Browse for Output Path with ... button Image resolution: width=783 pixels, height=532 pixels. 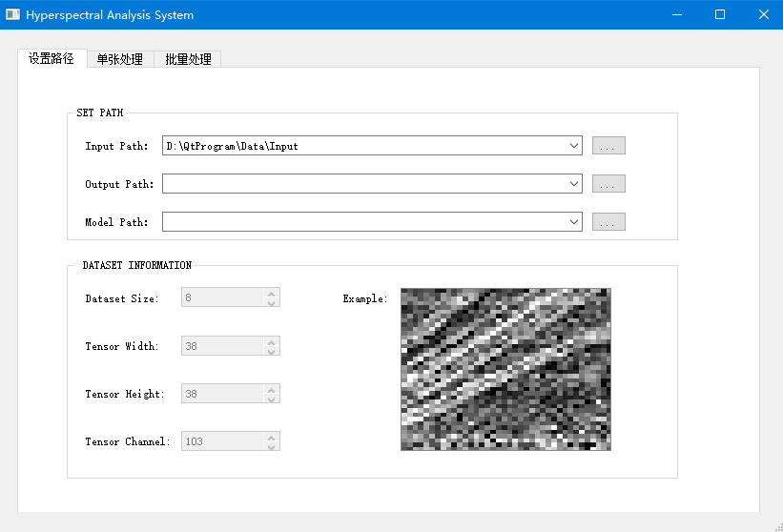click(x=608, y=184)
